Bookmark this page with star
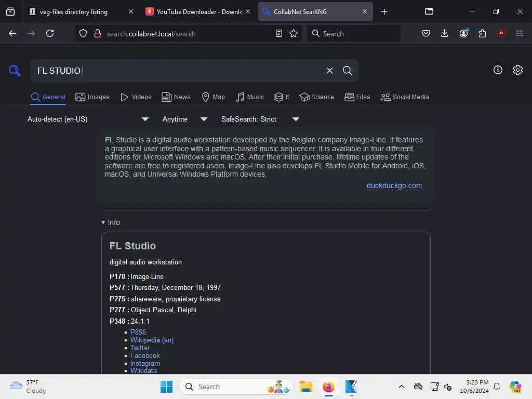 point(294,33)
